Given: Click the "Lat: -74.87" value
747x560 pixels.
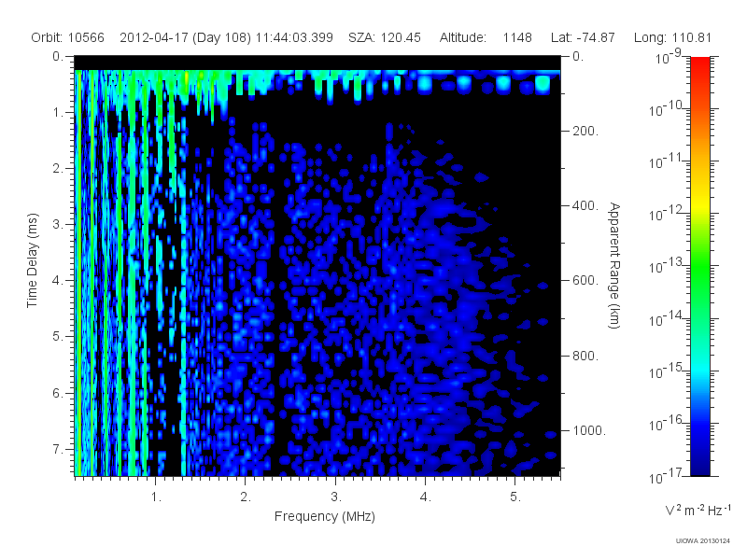Looking at the screenshot, I should tap(583, 37).
